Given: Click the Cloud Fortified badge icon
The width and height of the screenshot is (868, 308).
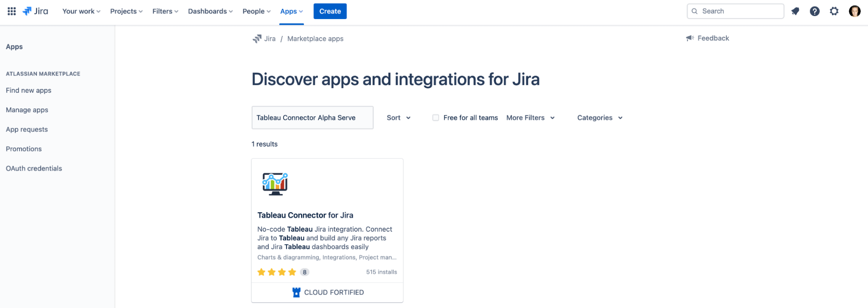Looking at the screenshot, I should 296,292.
